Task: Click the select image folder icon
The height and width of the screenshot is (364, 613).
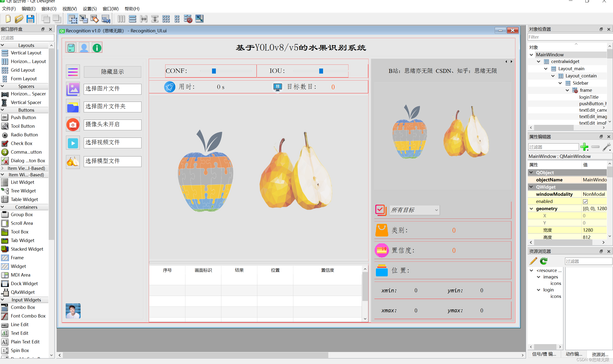Action: coord(73,106)
